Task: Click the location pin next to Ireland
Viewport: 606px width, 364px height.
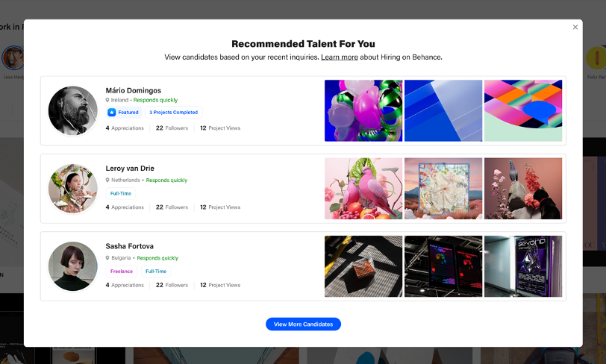Action: click(107, 100)
